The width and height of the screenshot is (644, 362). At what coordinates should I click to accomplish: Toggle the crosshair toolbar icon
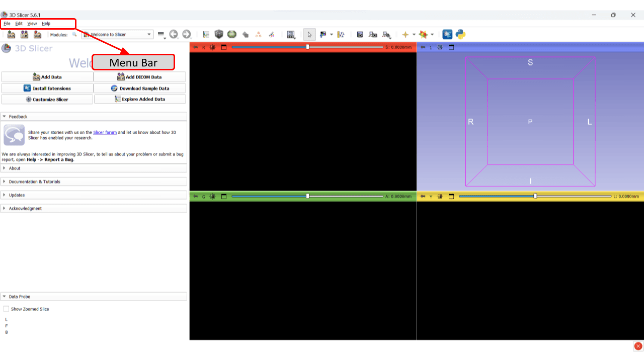click(x=406, y=34)
